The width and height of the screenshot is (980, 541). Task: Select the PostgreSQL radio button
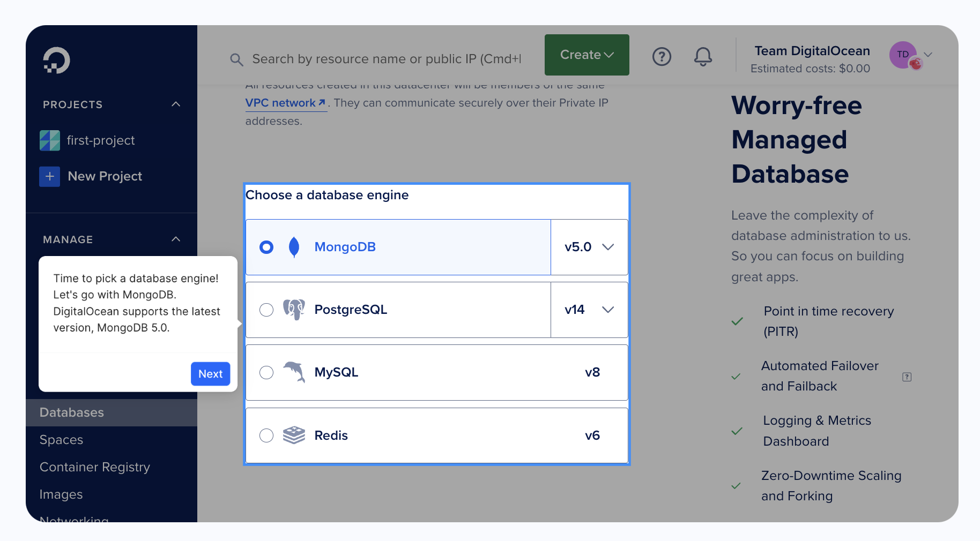pos(266,310)
